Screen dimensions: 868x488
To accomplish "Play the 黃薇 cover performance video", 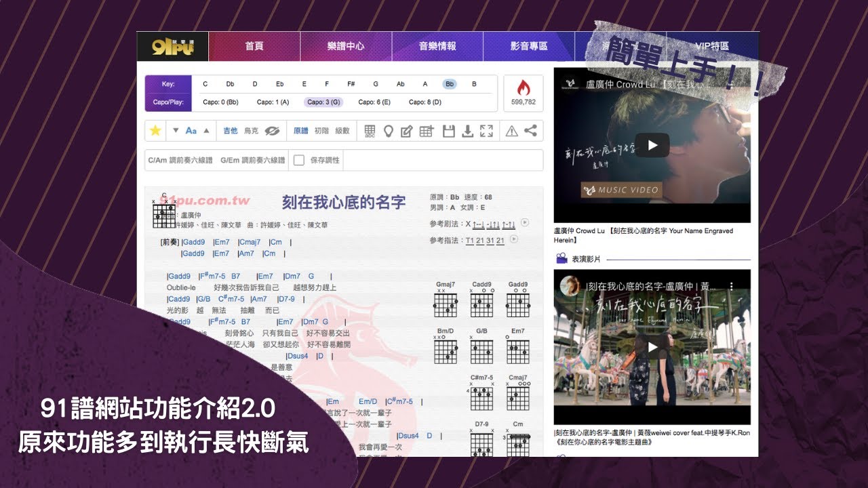I will 652,347.
